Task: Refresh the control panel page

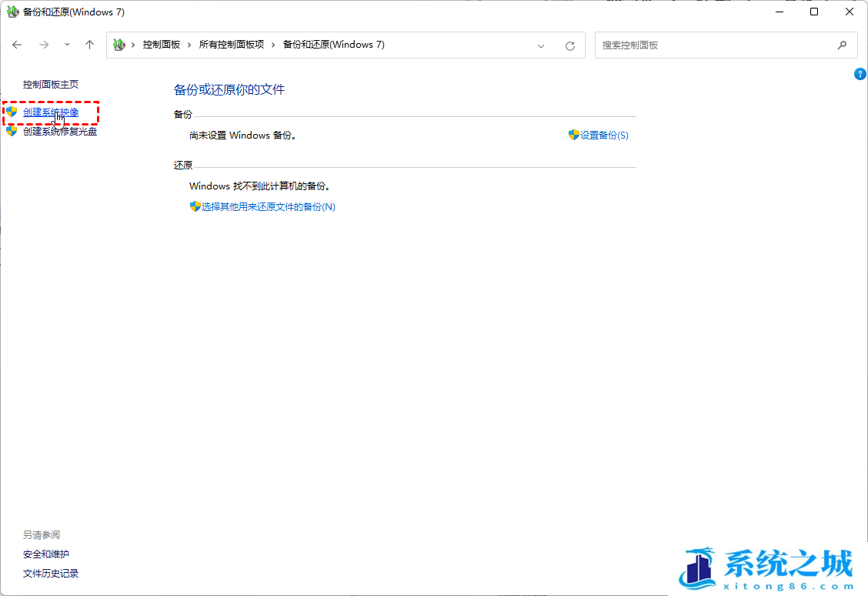Action: 570,45
